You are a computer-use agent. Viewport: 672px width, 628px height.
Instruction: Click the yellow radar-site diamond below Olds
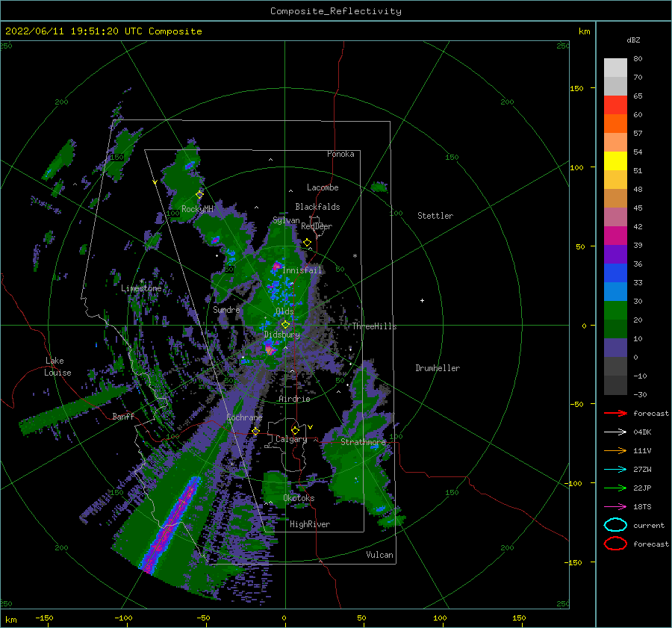[x=285, y=325]
